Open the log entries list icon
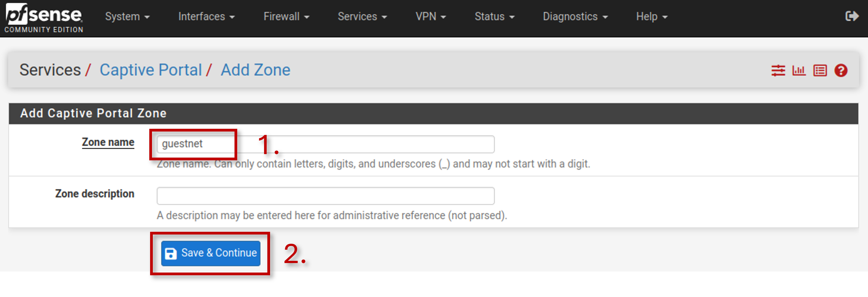 [x=820, y=71]
